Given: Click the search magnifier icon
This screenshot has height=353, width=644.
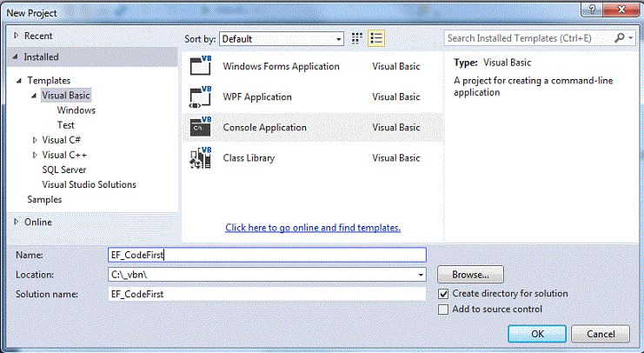Looking at the screenshot, I should (619, 38).
